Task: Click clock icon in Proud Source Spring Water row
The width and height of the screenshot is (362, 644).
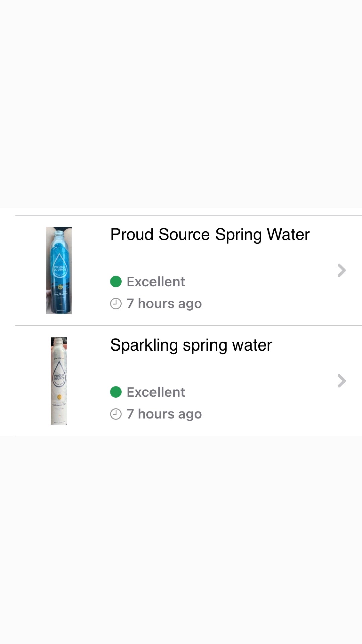Action: point(116,304)
